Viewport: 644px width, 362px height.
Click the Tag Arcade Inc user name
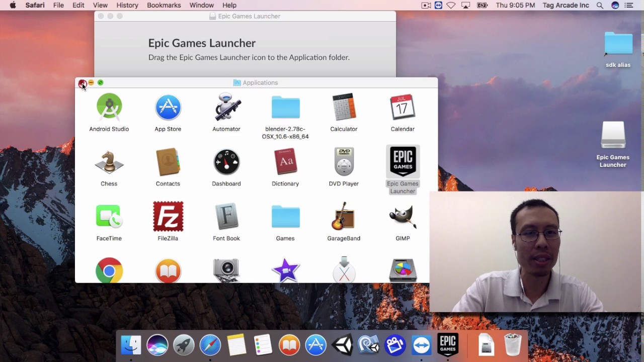click(566, 5)
